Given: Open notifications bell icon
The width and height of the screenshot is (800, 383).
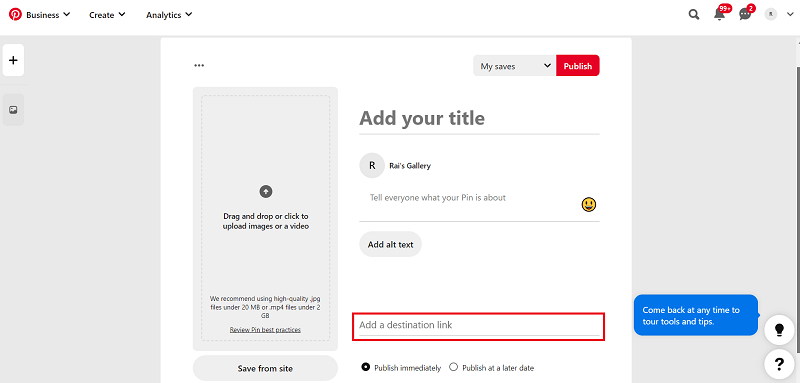Looking at the screenshot, I should point(719,15).
